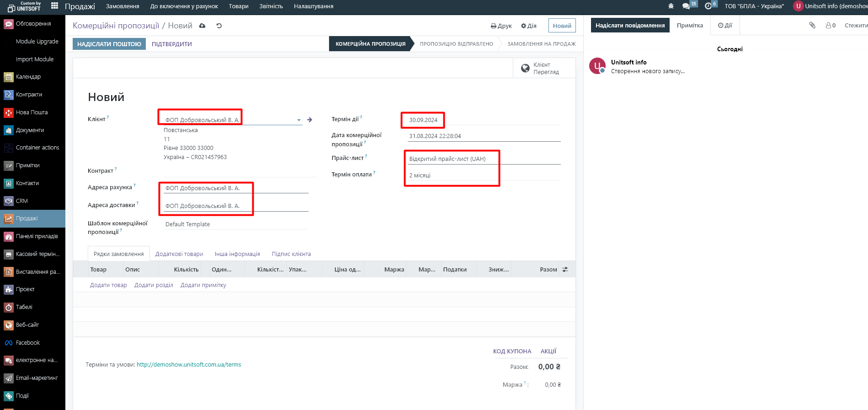Screen dimensions: 868x410
Task: Click the ПІДТВЕРДИТИ button
Action: [x=172, y=44]
